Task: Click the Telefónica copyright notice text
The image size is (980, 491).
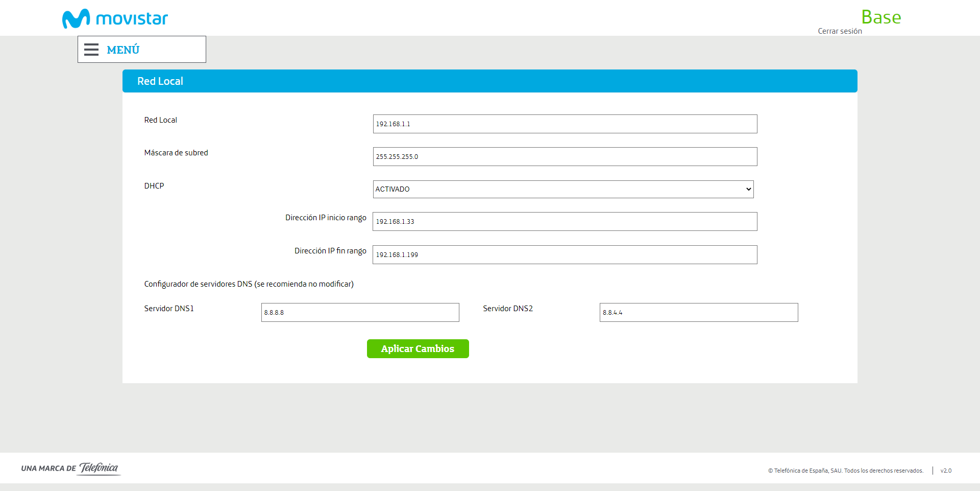Action: coord(845,471)
